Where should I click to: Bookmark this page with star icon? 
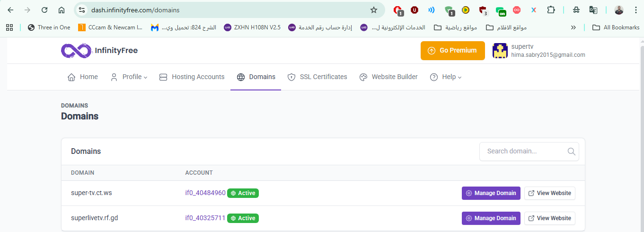[x=374, y=10]
